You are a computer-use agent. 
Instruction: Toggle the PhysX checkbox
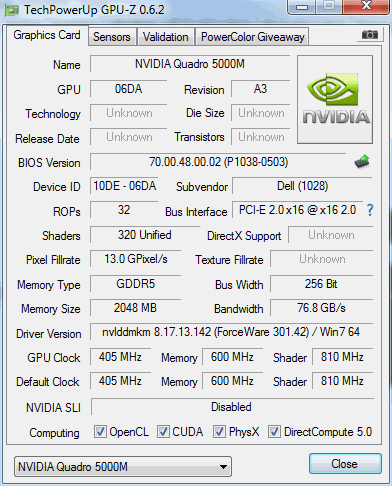(219, 431)
